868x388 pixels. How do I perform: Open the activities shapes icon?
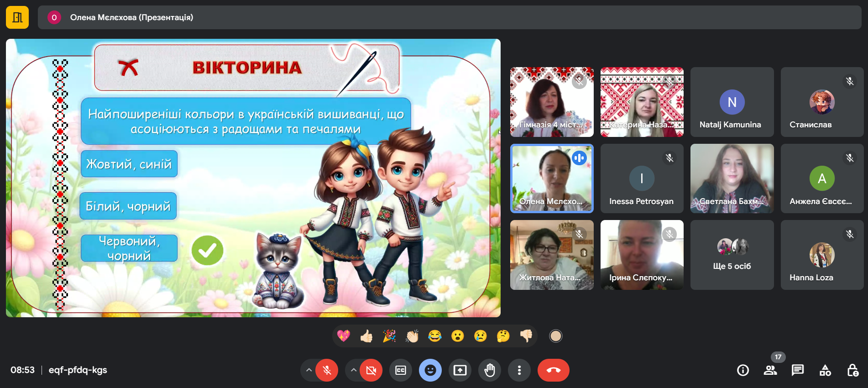tap(825, 370)
